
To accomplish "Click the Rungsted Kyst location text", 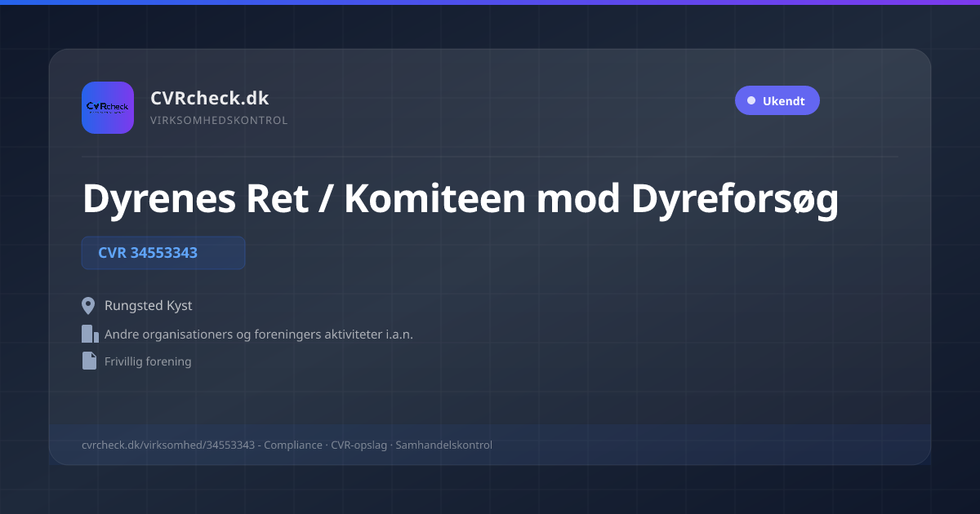I will coord(149,306).
